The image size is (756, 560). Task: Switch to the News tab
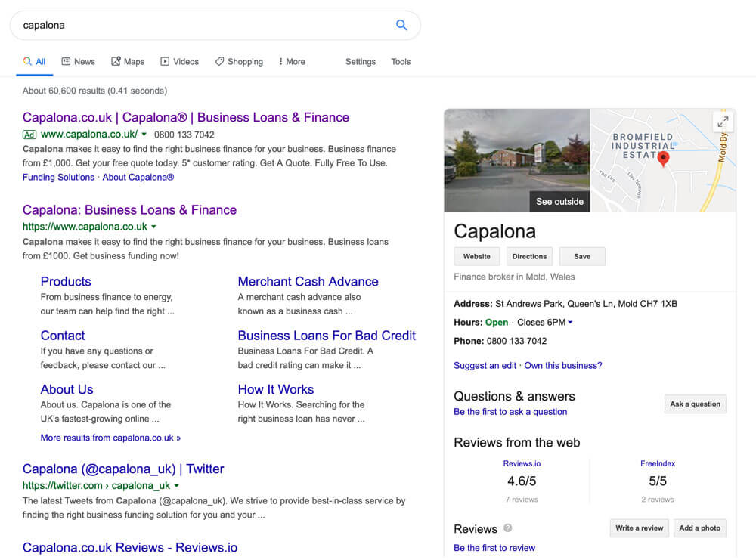pos(78,62)
